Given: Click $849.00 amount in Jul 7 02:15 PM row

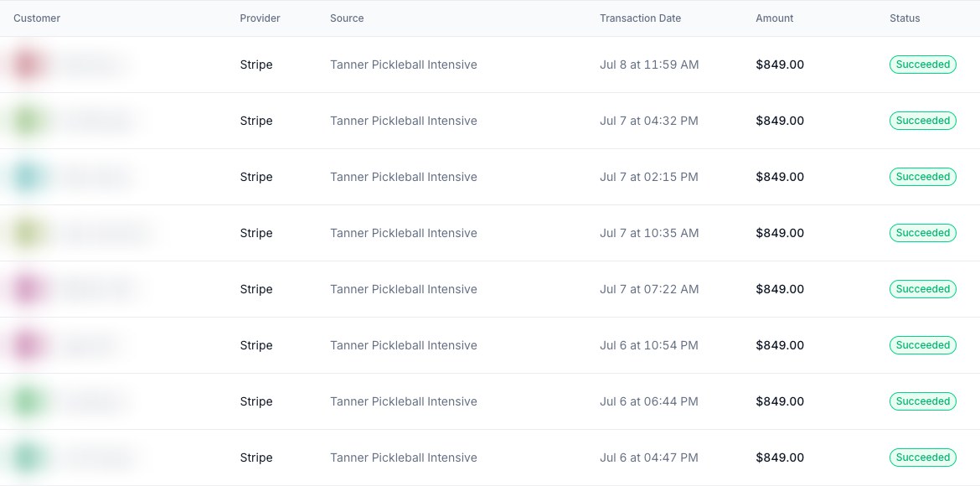Looking at the screenshot, I should (x=779, y=177).
